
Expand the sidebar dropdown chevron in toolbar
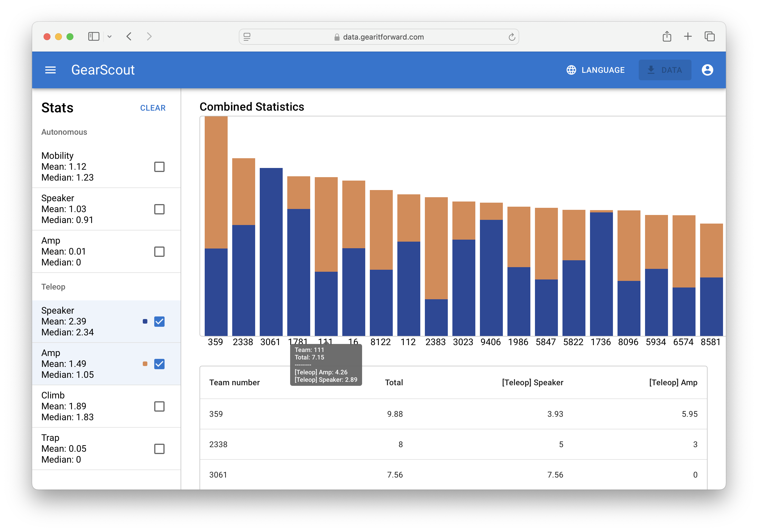point(110,37)
